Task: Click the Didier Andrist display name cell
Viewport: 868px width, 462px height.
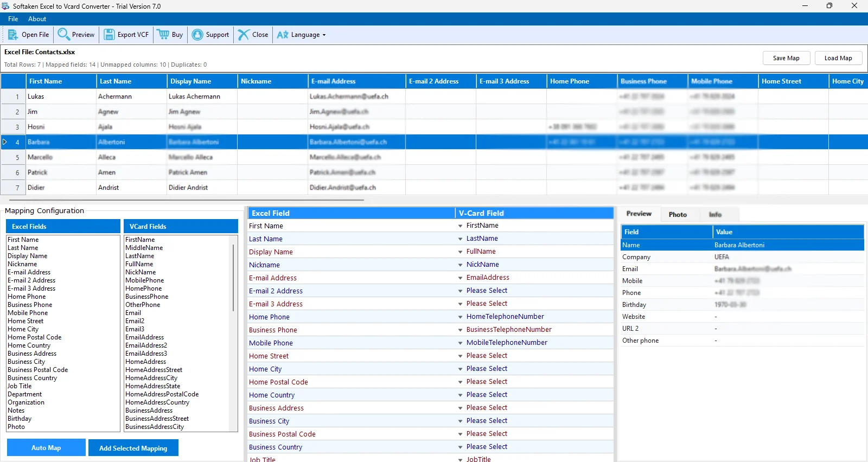Action: (202, 188)
